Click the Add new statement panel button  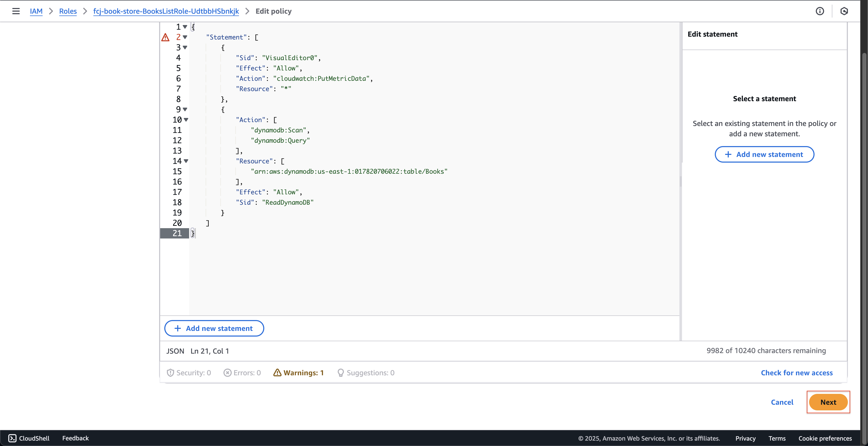click(764, 154)
